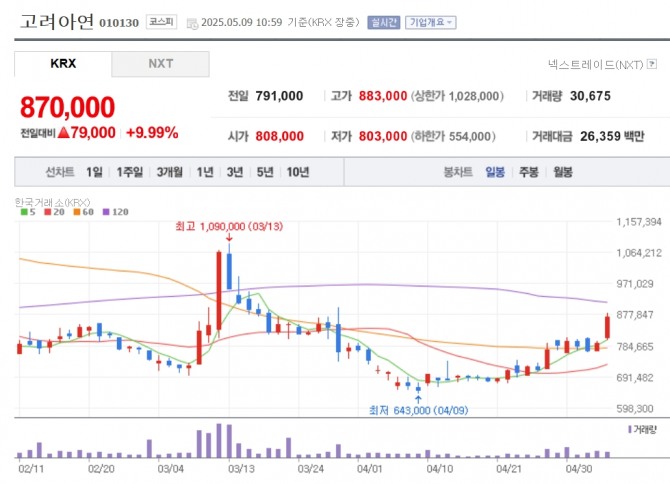Click the help icon next to 넥스트레이드(NXT)
670x484 pixels.
point(652,64)
